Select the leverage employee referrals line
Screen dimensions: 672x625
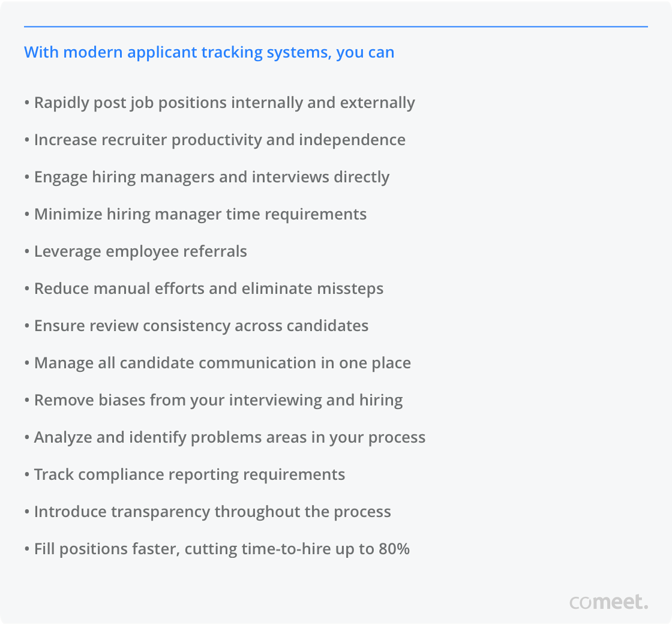[140, 251]
